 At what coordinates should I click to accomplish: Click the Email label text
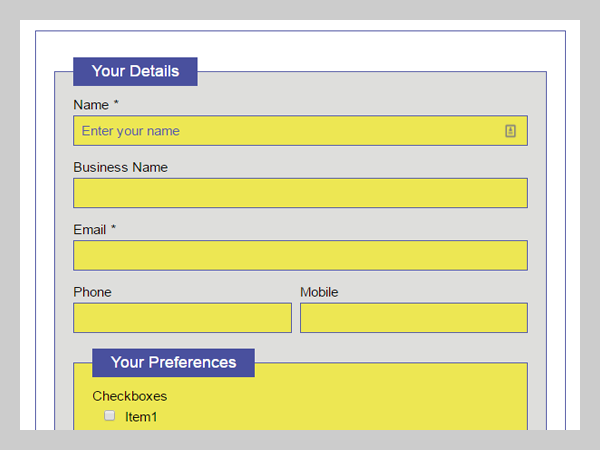(x=89, y=230)
